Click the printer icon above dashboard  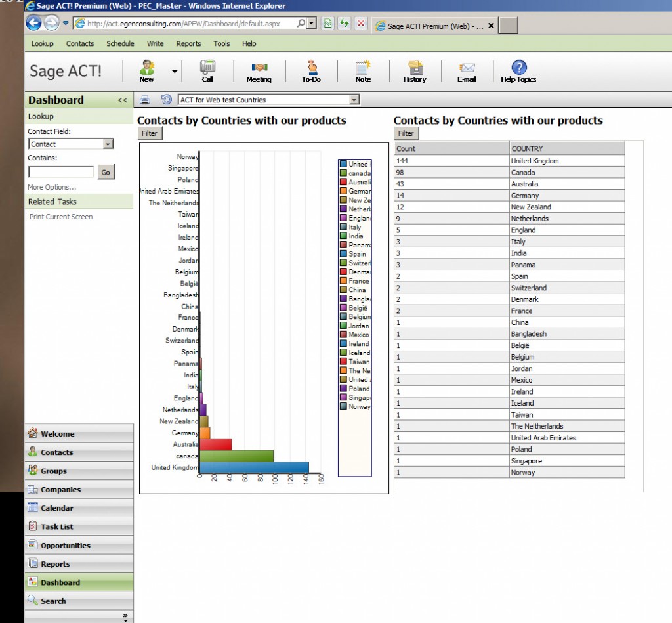(145, 100)
